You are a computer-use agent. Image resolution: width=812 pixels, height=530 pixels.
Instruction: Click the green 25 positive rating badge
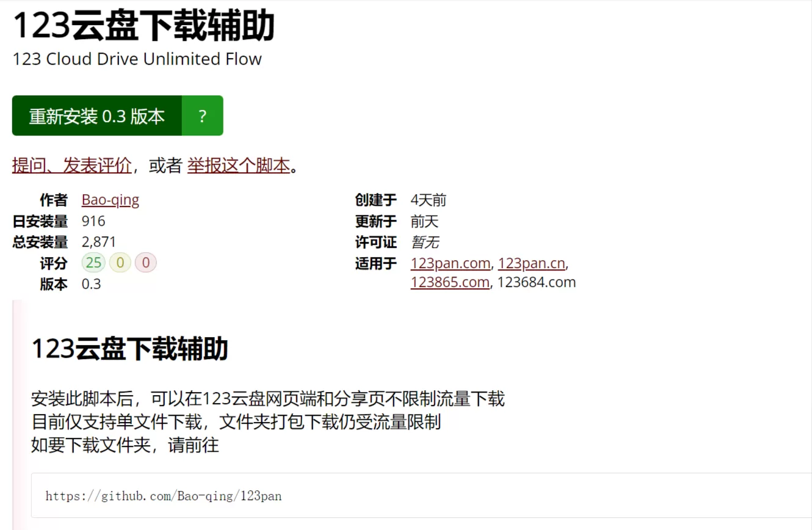94,263
